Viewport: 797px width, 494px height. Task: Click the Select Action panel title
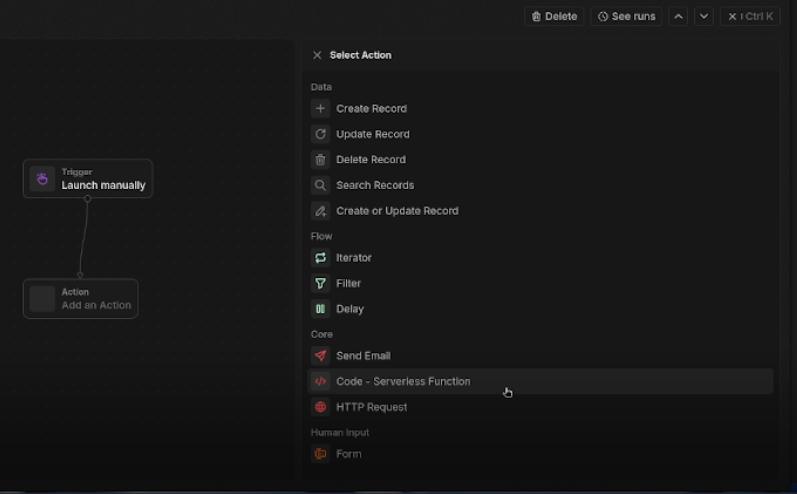(360, 55)
